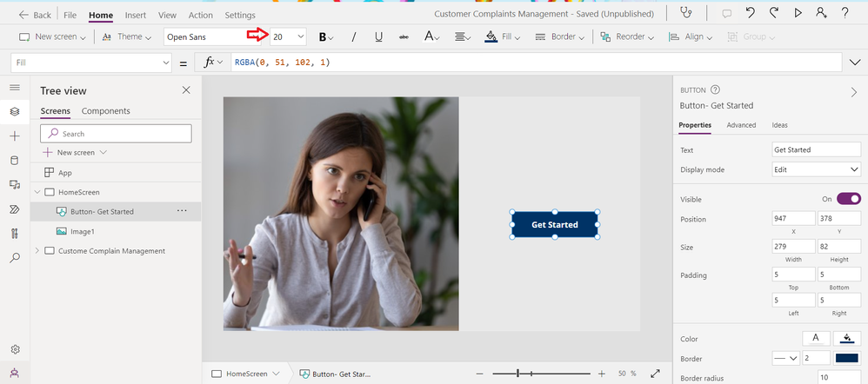The width and height of the screenshot is (868, 384).
Task: Click the Undo icon
Action: tap(750, 13)
